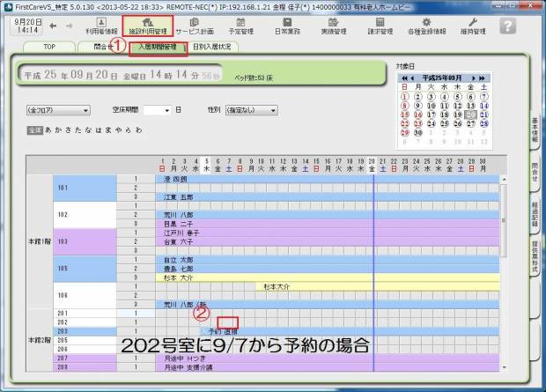Click the 全体 name filter button
This screenshot has height=392, width=546.
[x=34, y=129]
